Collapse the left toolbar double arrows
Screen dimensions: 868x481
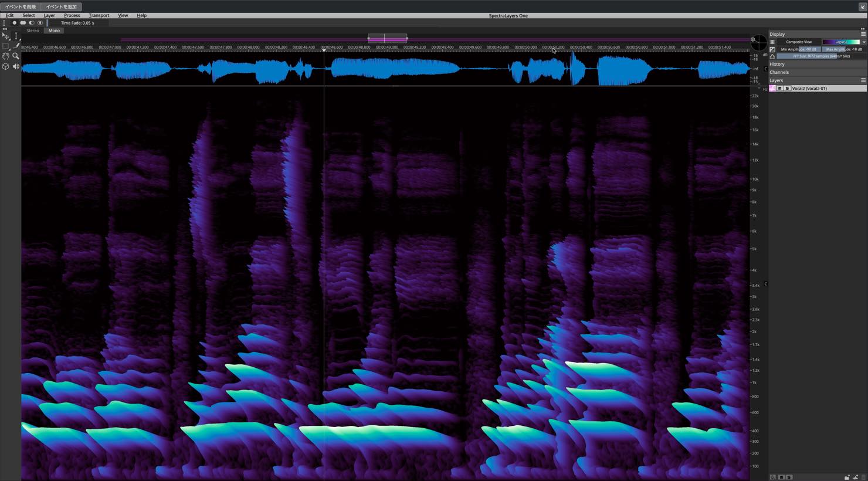(5, 28)
